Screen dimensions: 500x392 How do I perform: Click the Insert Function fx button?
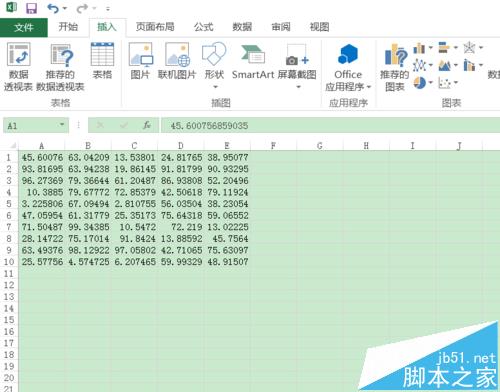147,125
